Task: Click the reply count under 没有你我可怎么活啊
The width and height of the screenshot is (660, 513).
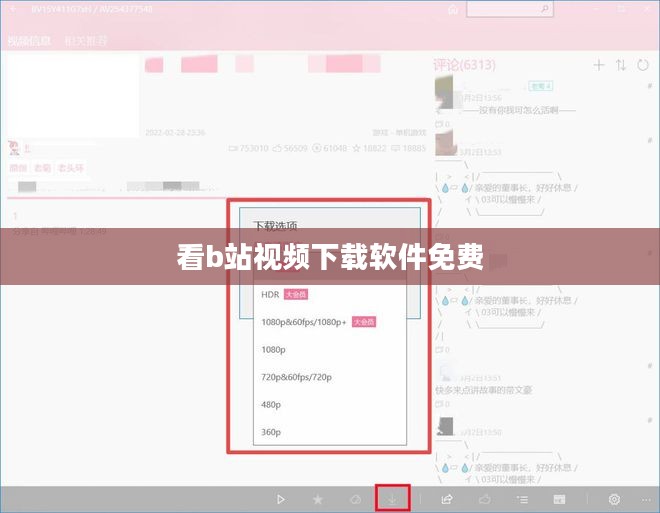Action: pyautogui.click(x=442, y=124)
